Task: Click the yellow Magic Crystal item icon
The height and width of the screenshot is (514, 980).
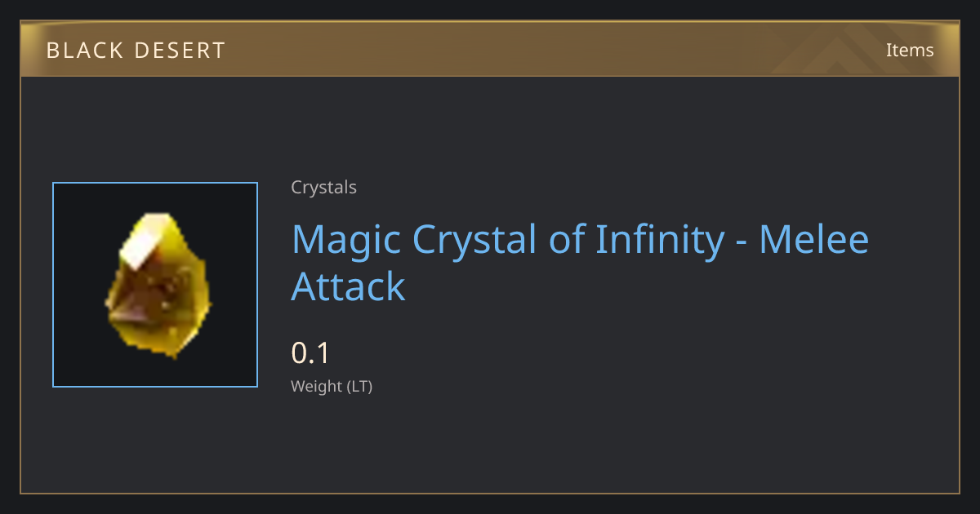Action: pyautogui.click(x=158, y=285)
